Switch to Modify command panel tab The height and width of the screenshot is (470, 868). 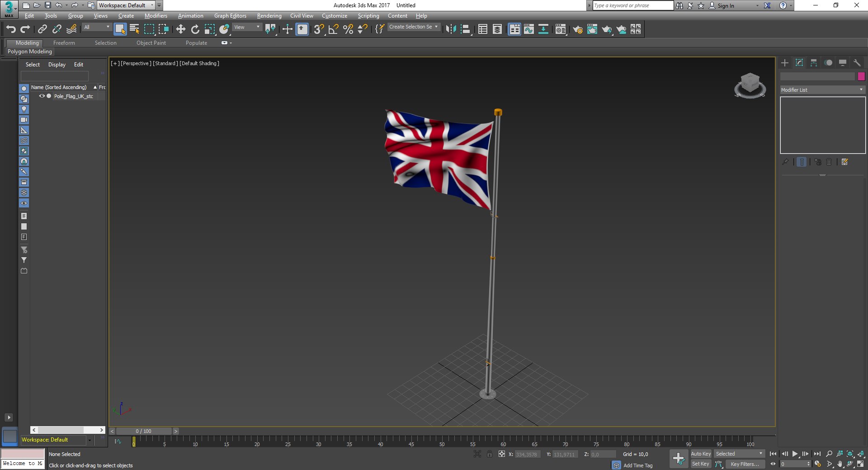pyautogui.click(x=799, y=63)
